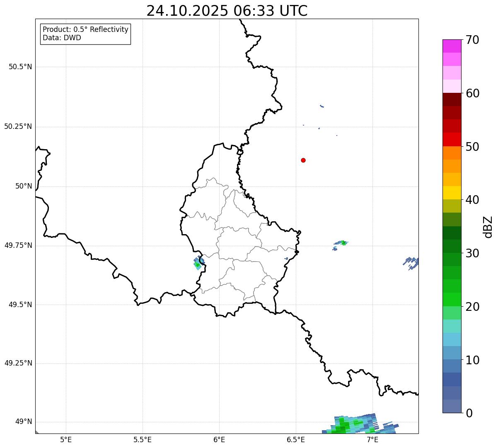Image resolution: width=498 pixels, height=448 pixels.
Task: Click the "Data: DWD" legend line
Action: coord(62,38)
